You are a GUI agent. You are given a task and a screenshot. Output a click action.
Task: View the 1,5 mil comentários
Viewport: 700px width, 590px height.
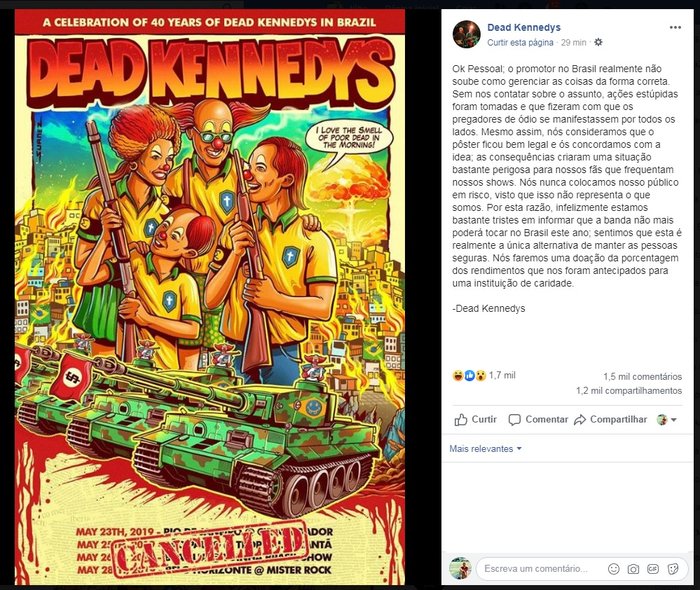642,377
